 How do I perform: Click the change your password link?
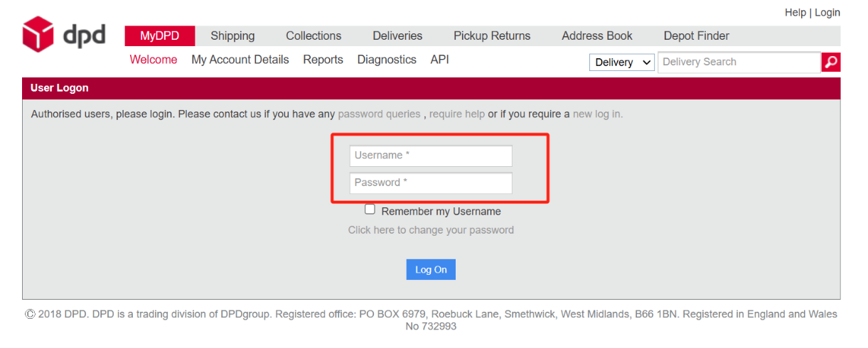(x=431, y=230)
